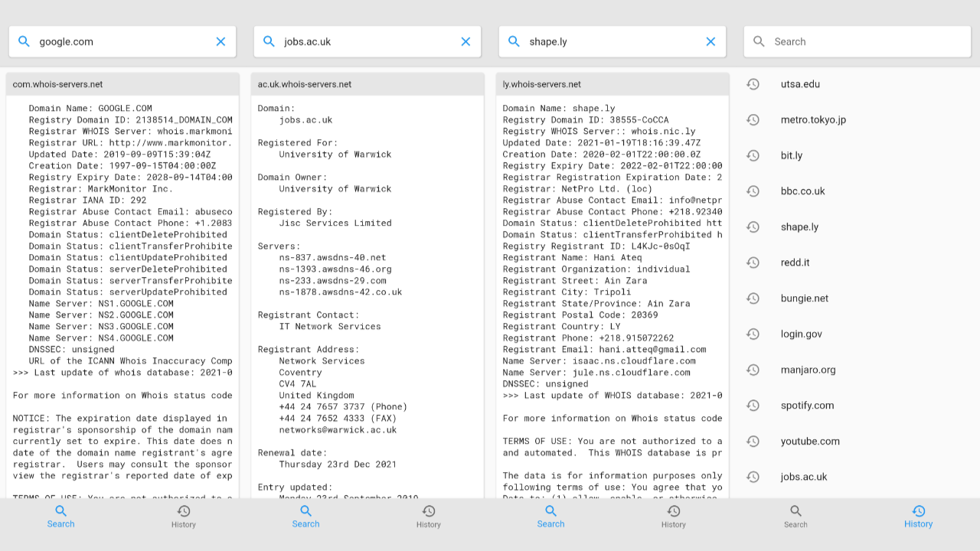This screenshot has width=980, height=551.
Task: Open Search tab in the history screen
Action: click(795, 517)
